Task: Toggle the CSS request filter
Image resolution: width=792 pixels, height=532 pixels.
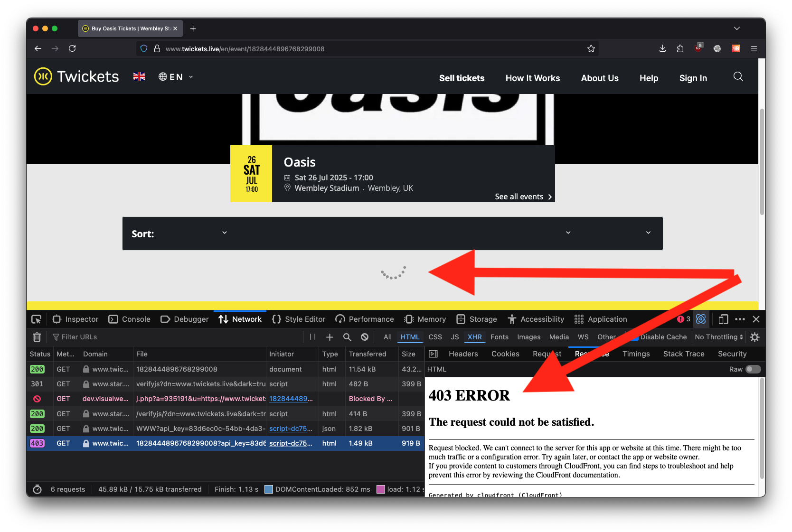Action: coord(435,337)
